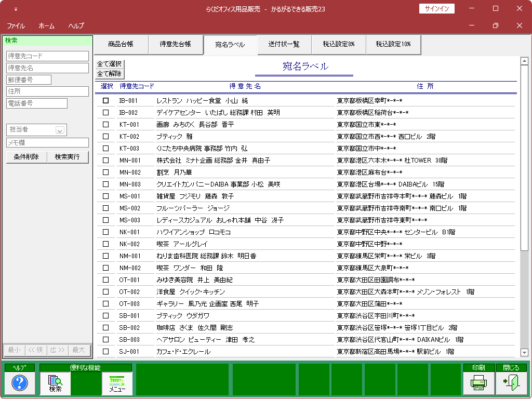Click the 電話番号 search field

[x=37, y=103]
